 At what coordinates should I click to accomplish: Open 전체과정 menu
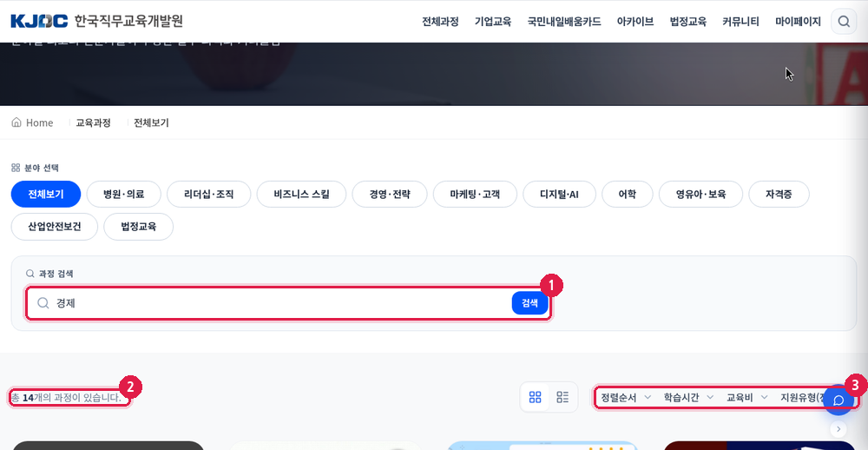[x=440, y=22]
